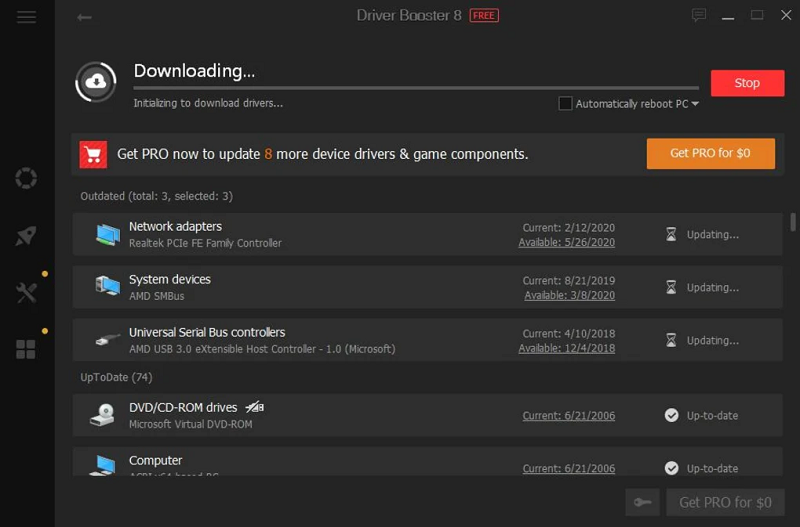Open the hamburger menu in the sidebar
This screenshot has width=800, height=527.
[x=27, y=17]
